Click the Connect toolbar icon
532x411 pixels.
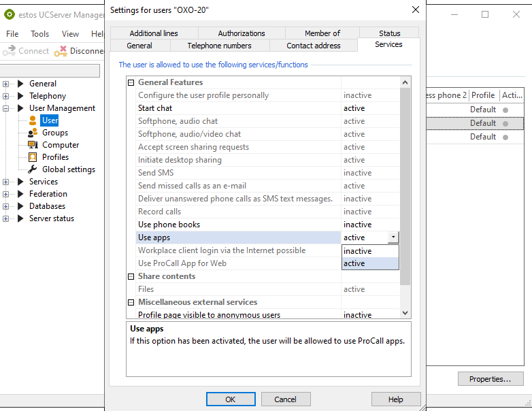click(x=9, y=51)
